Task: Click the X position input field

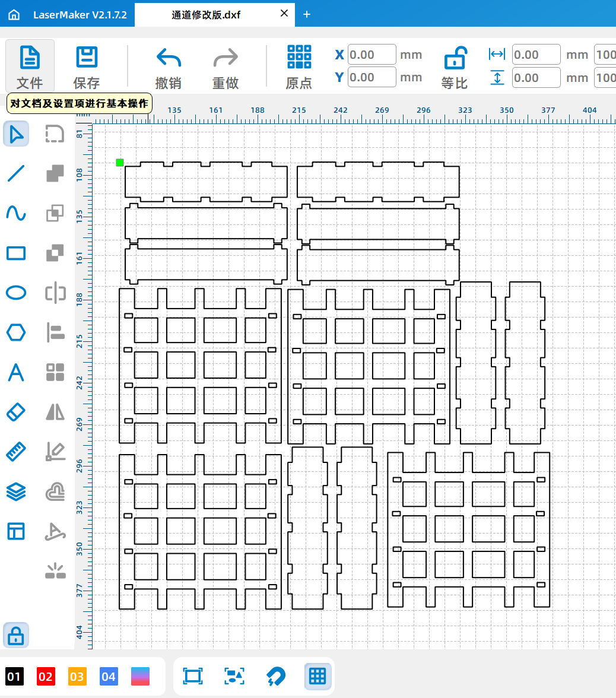Action: point(371,55)
